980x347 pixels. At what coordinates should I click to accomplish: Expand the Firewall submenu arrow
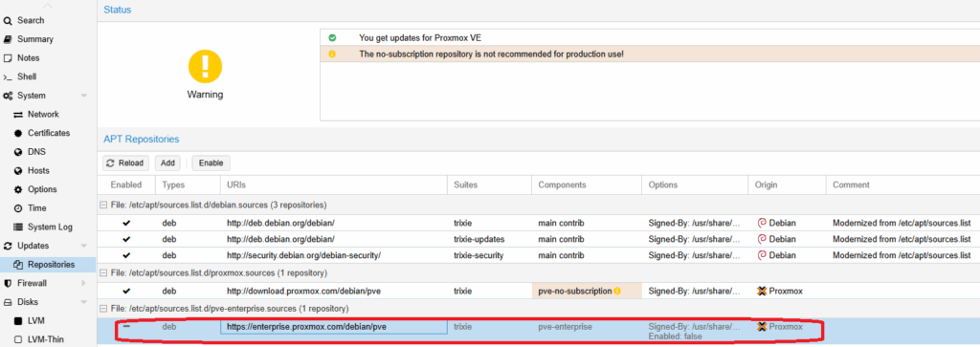[84, 283]
